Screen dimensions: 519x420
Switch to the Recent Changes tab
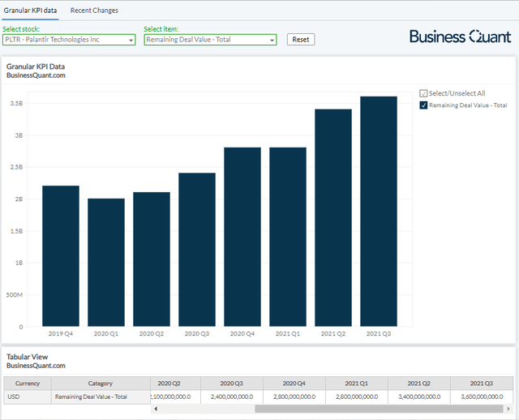pyautogui.click(x=94, y=11)
